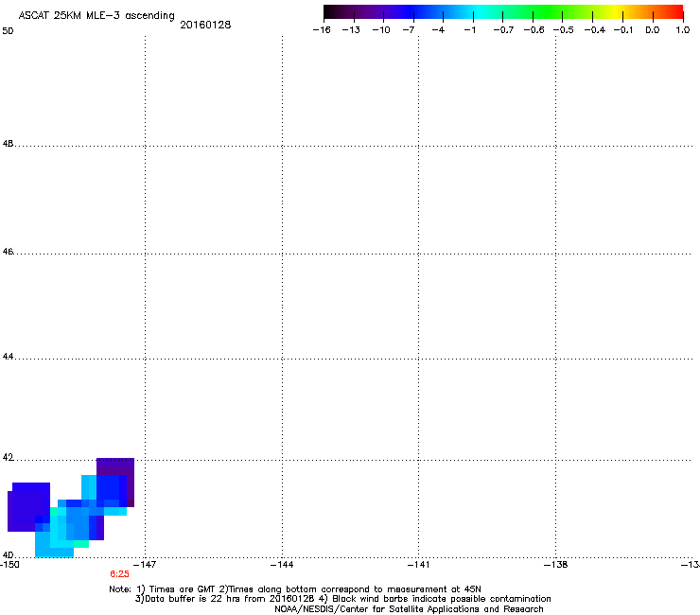
Task: Click latitude label 50
Action: 8,31
